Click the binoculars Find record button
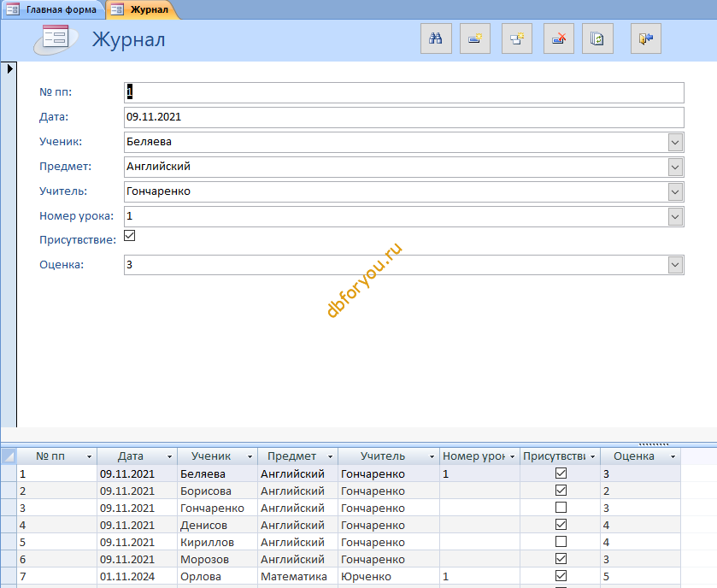 (x=436, y=38)
